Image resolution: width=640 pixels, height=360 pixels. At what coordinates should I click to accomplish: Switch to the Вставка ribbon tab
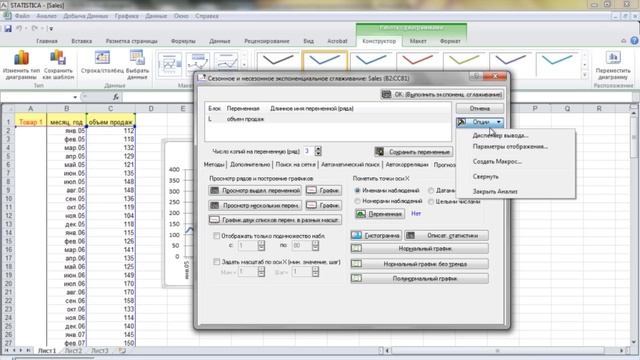pyautogui.click(x=82, y=41)
